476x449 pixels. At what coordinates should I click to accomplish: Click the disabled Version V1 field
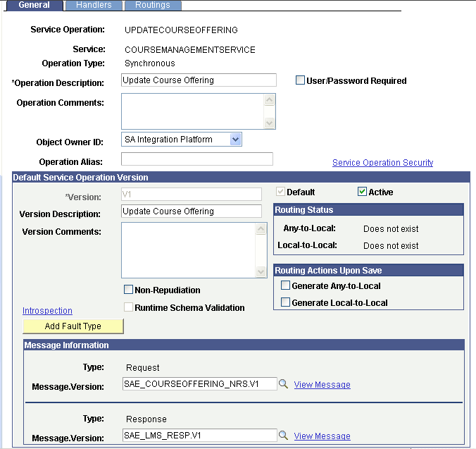pyautogui.click(x=192, y=194)
